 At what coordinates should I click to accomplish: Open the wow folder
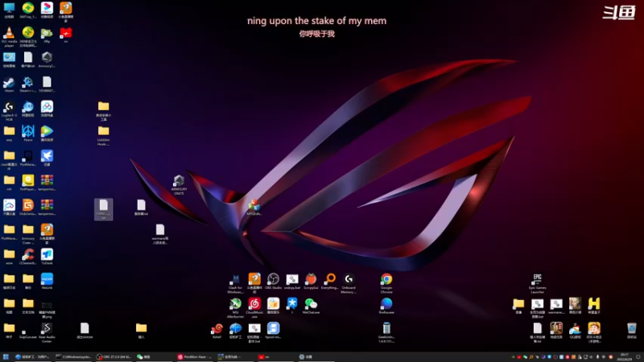pyautogui.click(x=9, y=257)
